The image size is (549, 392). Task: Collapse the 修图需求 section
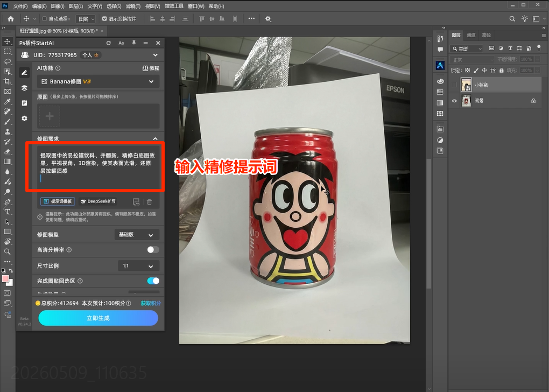coord(155,139)
